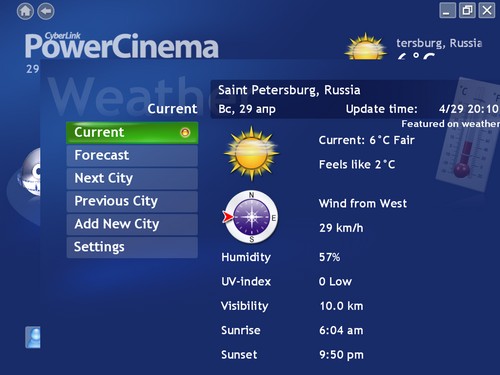The image size is (500, 375).
Task: Click the user avatar icon at bottom left
Action: point(33,337)
